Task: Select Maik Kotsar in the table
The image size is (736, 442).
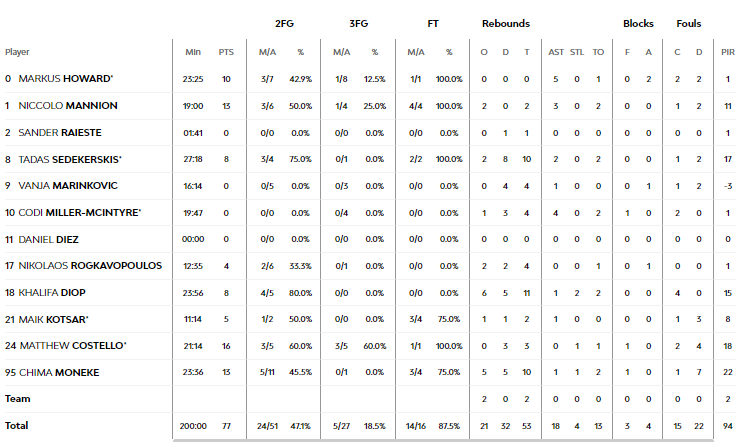Action: pyautogui.click(x=53, y=320)
